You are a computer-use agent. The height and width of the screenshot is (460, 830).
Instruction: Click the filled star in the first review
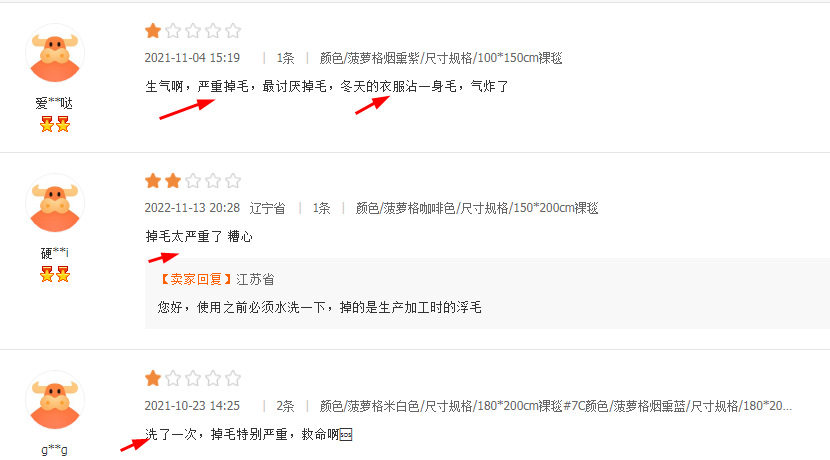153,31
